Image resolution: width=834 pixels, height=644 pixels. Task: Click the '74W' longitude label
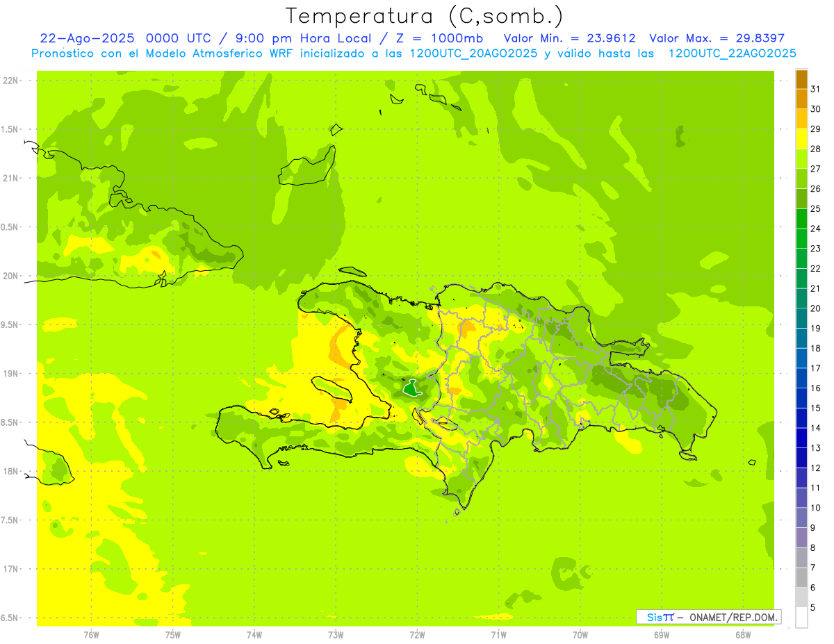254,635
